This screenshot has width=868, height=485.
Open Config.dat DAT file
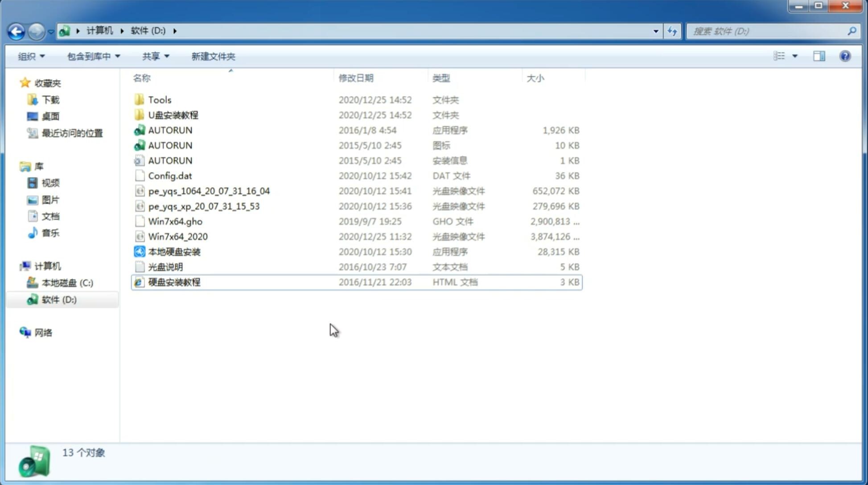click(x=170, y=176)
